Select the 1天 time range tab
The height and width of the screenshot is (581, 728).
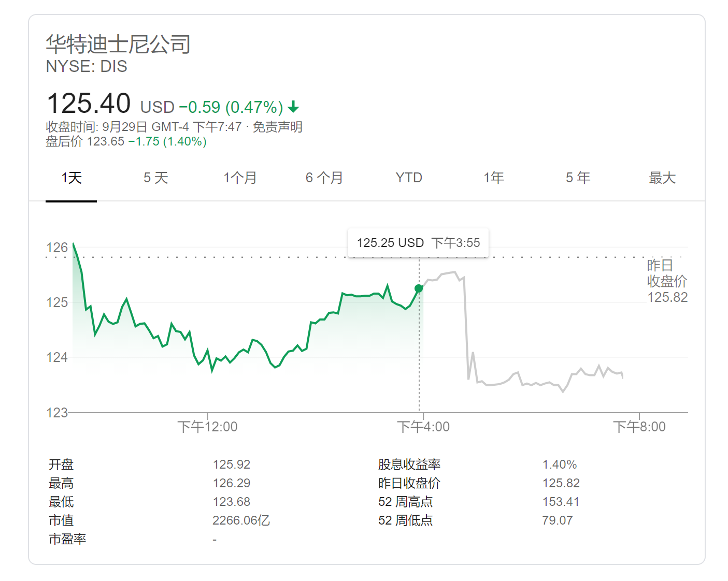pos(72,178)
